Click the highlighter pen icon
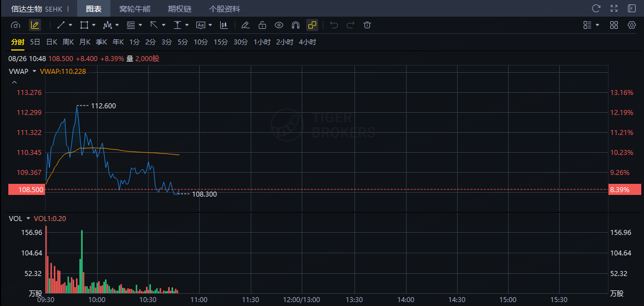This screenshot has height=306, width=644. (x=245, y=26)
